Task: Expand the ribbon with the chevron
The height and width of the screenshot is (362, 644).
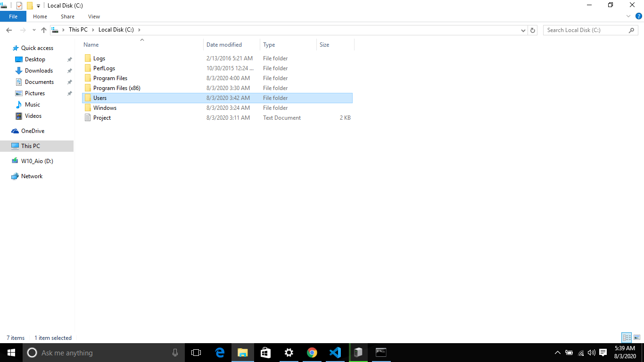Action: (628, 16)
